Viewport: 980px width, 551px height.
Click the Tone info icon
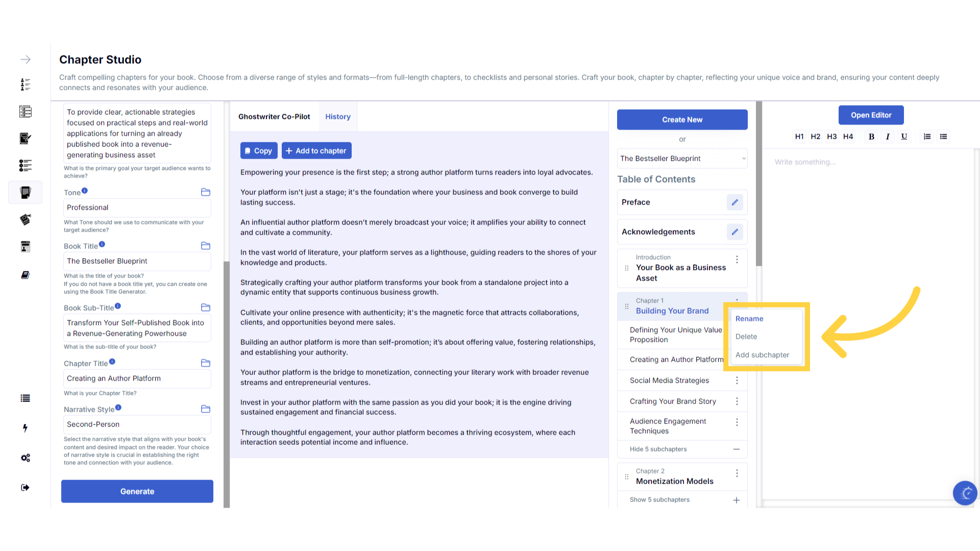pyautogui.click(x=85, y=191)
